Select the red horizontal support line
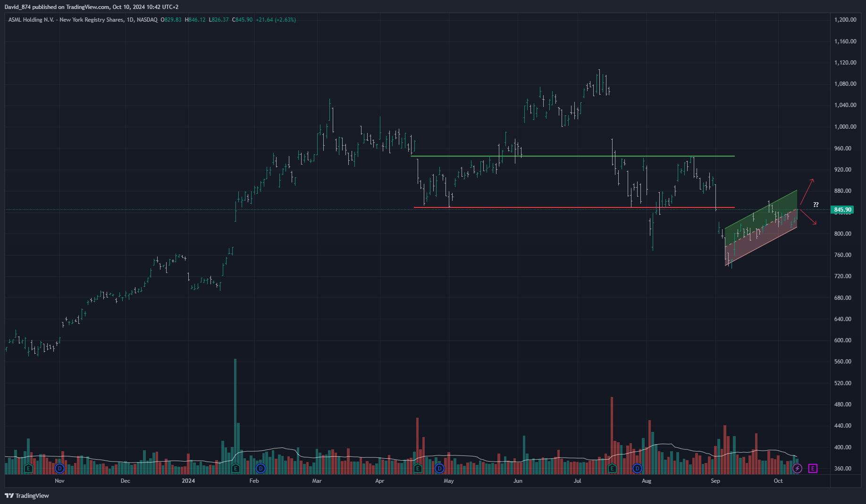The width and height of the screenshot is (866, 504). 574,207
